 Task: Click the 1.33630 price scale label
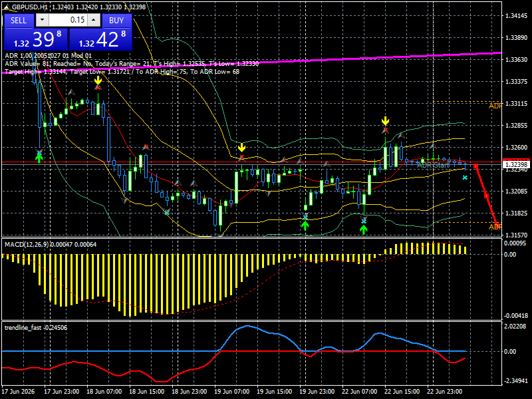tap(517, 59)
